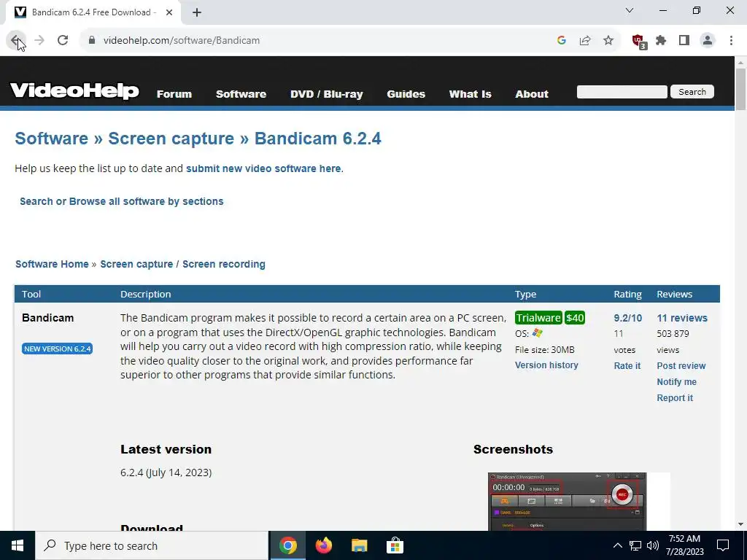Reload the page with the refresh icon
Screen dimensions: 747x560
point(63,41)
